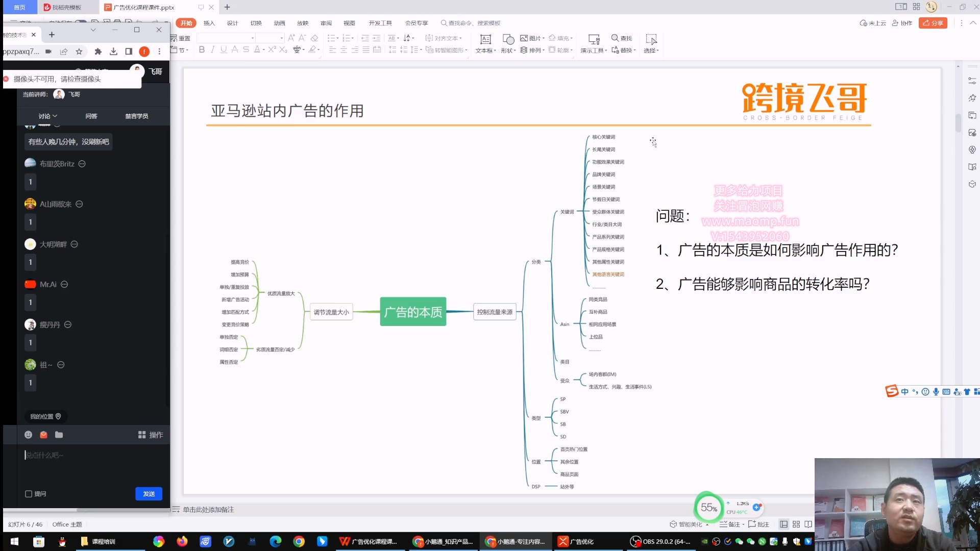
Task: Click 智能美化 in the status bar
Action: tap(687, 524)
